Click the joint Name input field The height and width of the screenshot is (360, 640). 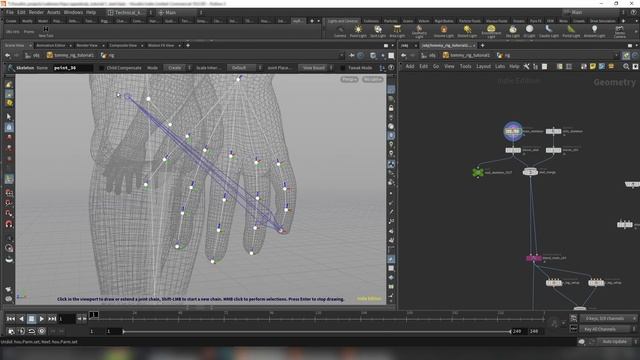(x=73, y=68)
